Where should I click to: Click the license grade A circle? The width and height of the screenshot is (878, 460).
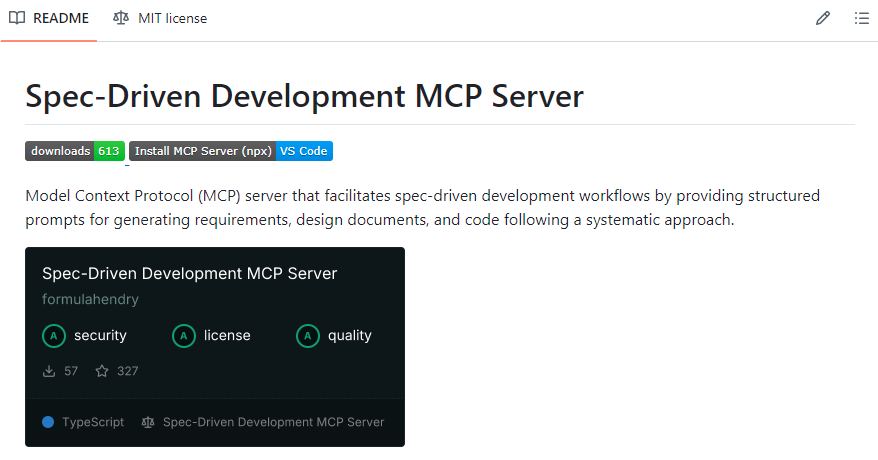click(x=184, y=336)
